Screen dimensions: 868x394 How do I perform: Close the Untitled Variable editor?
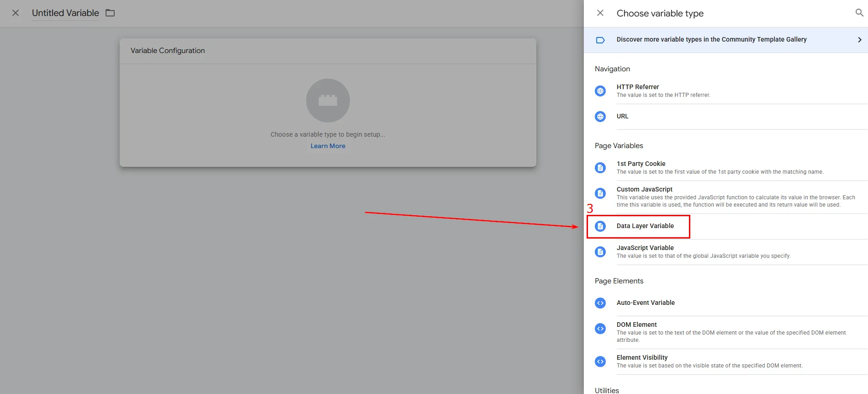tap(16, 13)
